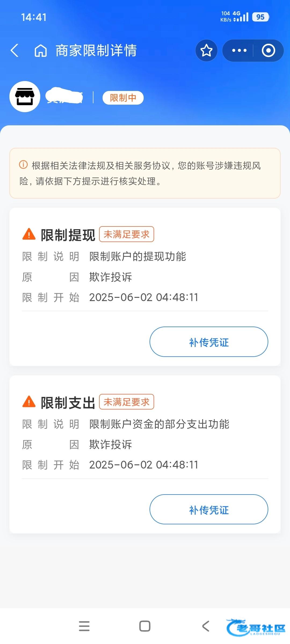Viewport: 290px width, 644px height.
Task: Tap the warning icon beside 限制提现
Action: [29, 234]
